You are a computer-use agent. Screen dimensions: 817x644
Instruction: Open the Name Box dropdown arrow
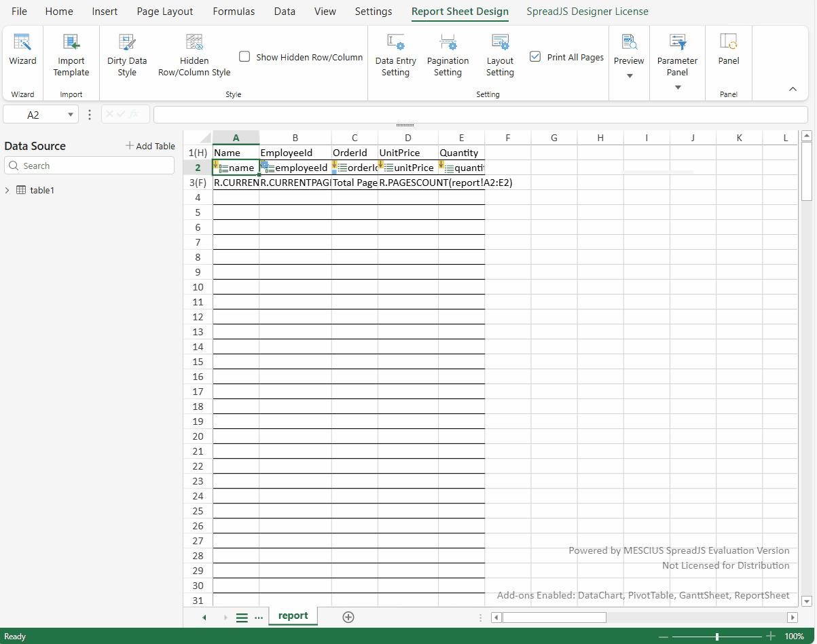[71, 115]
